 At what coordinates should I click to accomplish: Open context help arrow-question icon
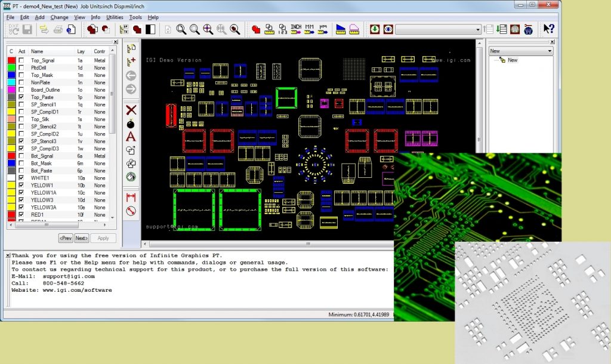pyautogui.click(x=548, y=29)
